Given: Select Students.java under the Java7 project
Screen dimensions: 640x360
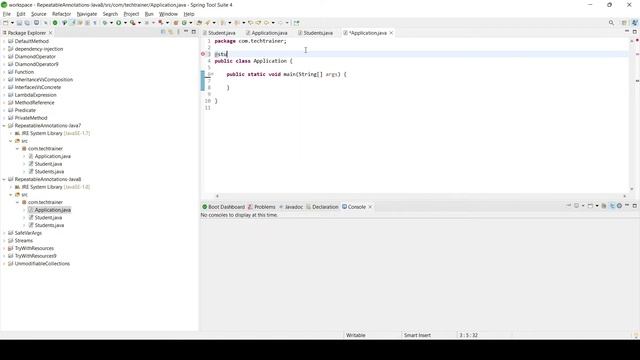Looking at the screenshot, I should 49,172.
